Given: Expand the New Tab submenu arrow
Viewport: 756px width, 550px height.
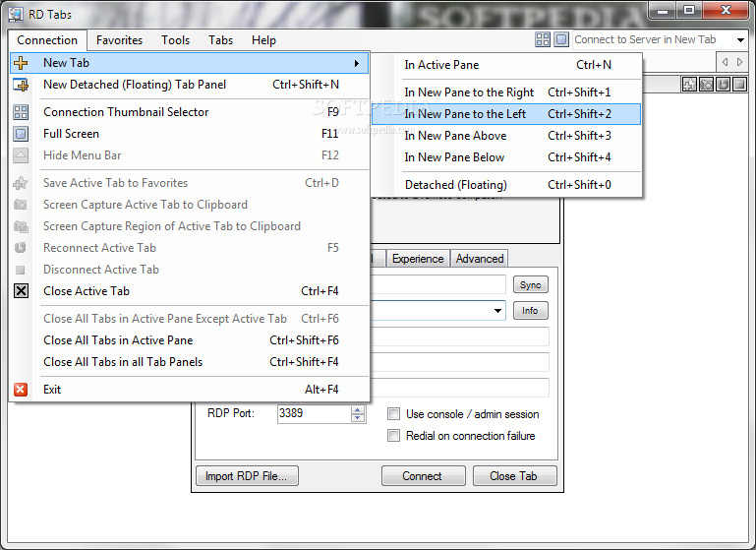Looking at the screenshot, I should pyautogui.click(x=357, y=63).
